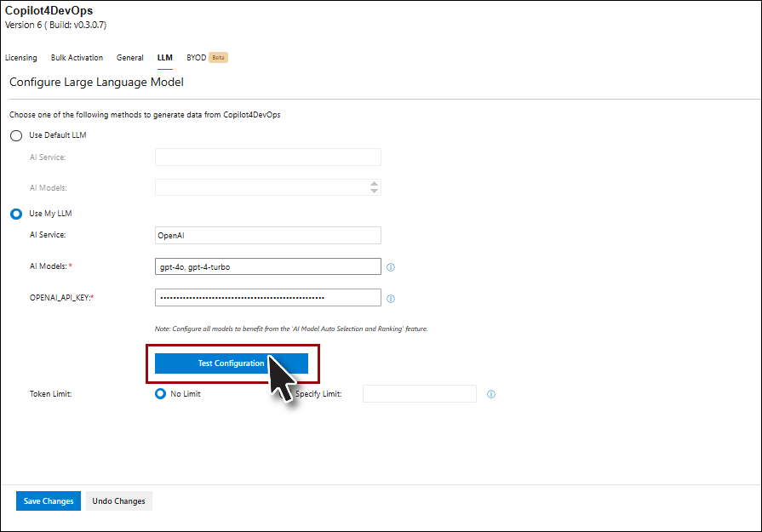Go to the General tab
The width and height of the screenshot is (762, 532).
point(129,58)
